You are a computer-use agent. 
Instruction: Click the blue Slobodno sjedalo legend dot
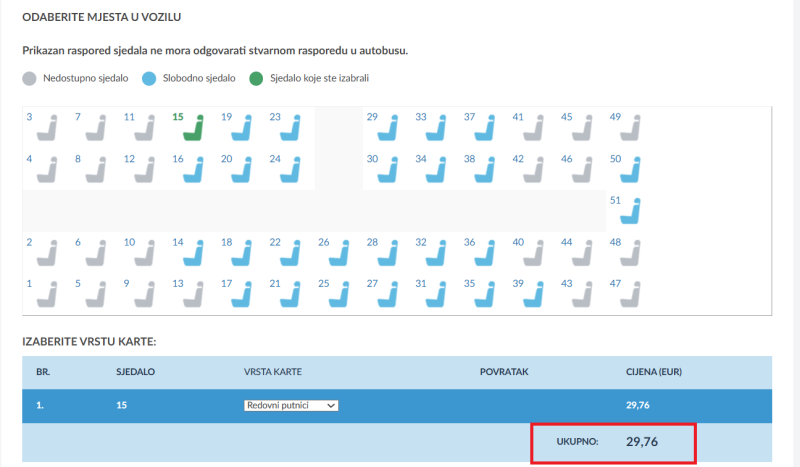coord(150,78)
